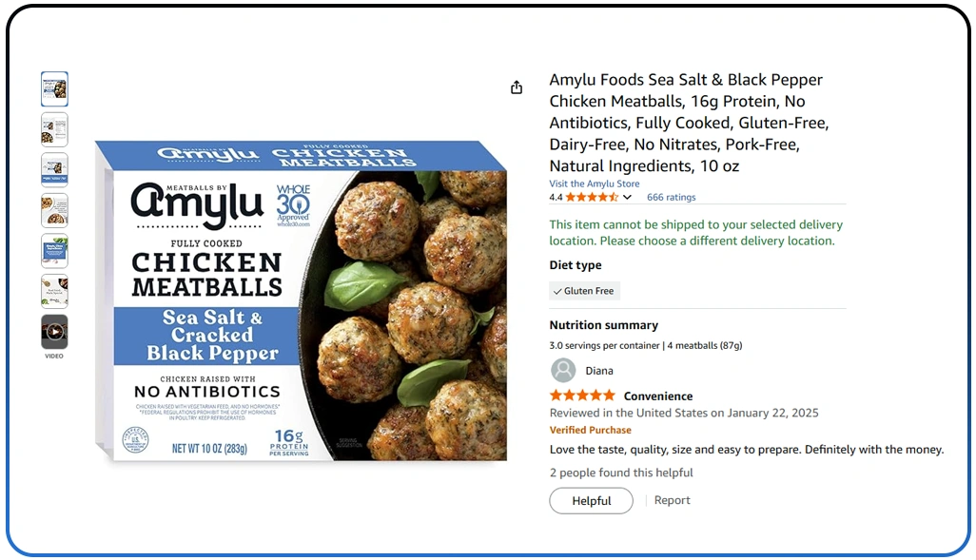976x560 pixels.
Task: Toggle the Gluten Free diet type chip
Action: (584, 291)
